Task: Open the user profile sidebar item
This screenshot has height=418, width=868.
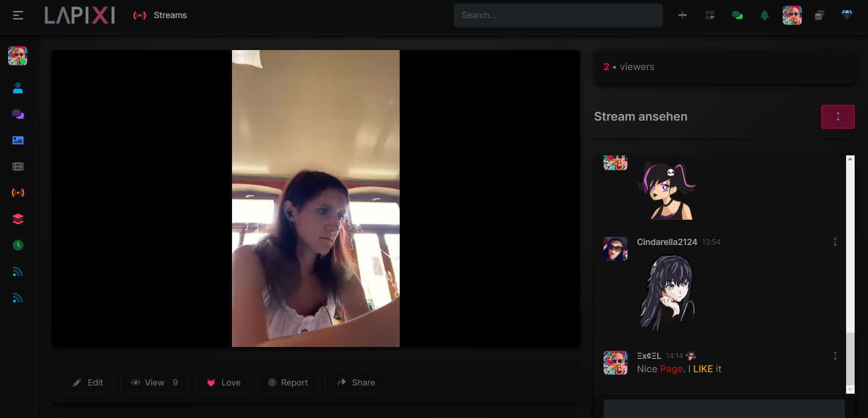Action: pos(18,88)
